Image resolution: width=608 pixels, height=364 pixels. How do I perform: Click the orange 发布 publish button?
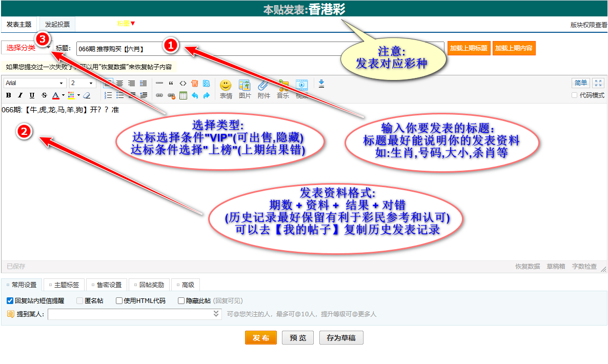(x=260, y=338)
